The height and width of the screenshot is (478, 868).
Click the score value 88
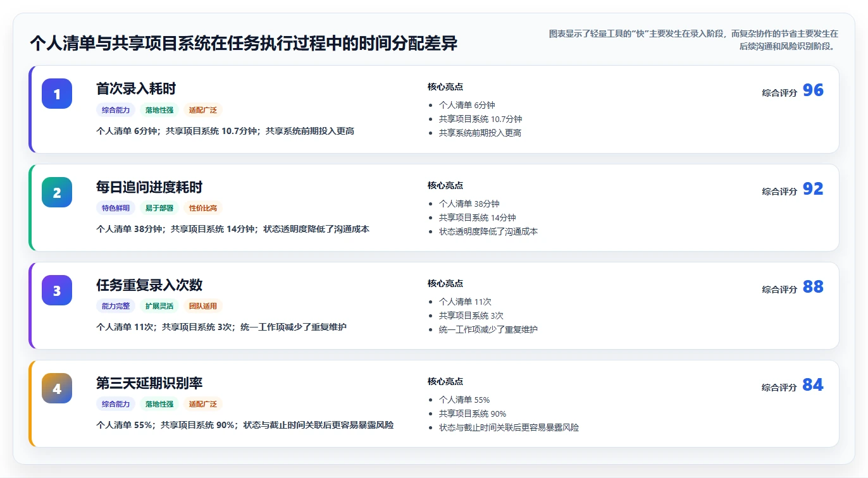[x=813, y=287]
